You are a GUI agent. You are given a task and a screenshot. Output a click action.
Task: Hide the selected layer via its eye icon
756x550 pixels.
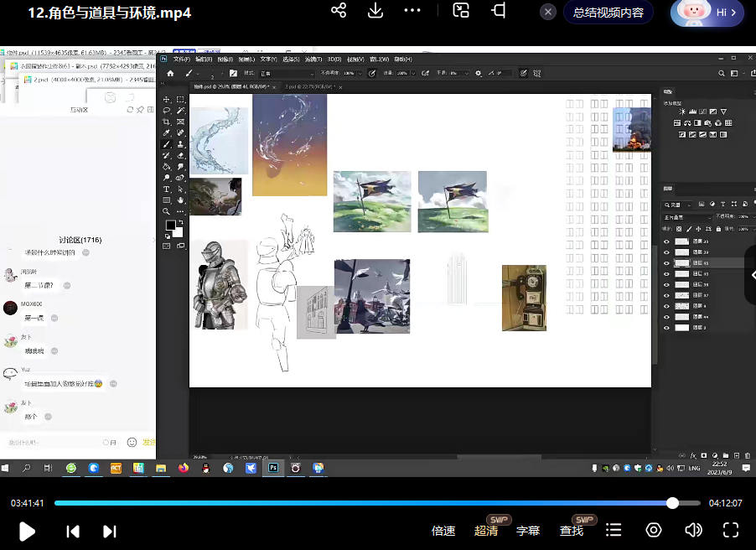667,263
